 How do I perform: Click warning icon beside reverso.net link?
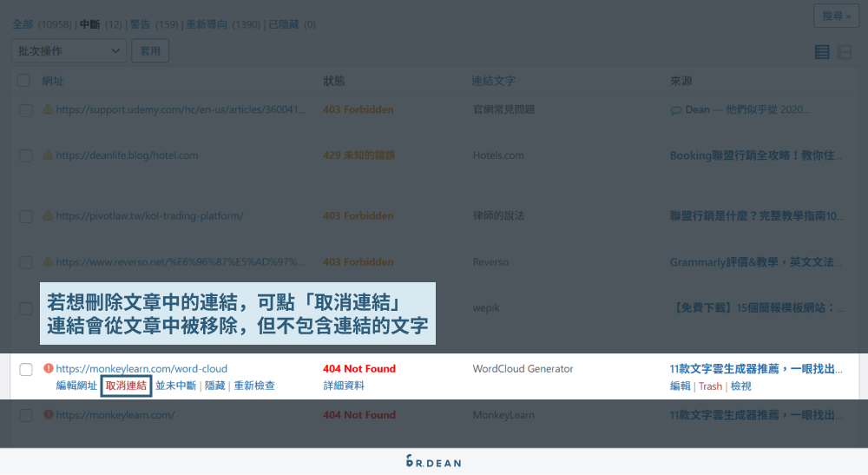(48, 261)
